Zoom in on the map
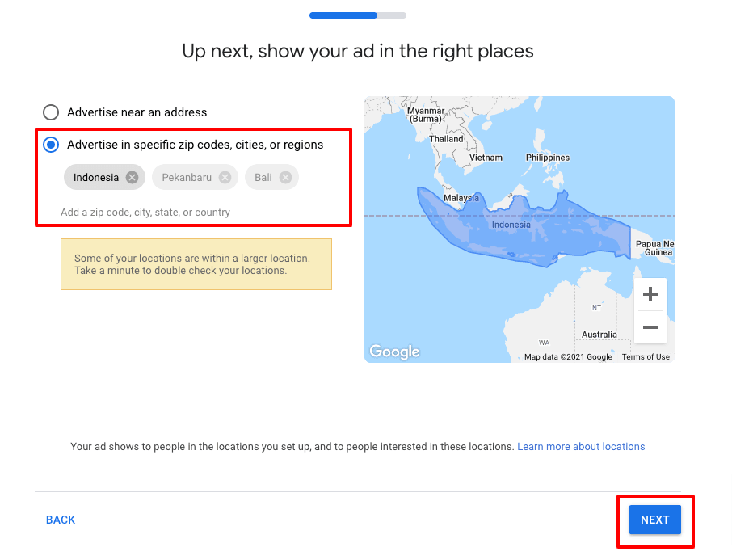The image size is (732, 560). coord(650,295)
